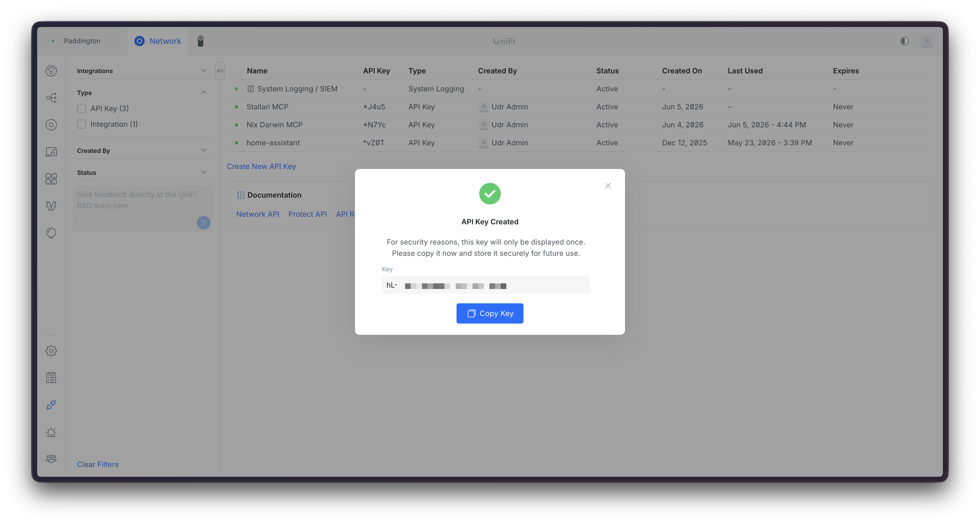This screenshot has height=524, width=980.
Task: Open the Insights bulb sidebar icon
Action: [51, 233]
